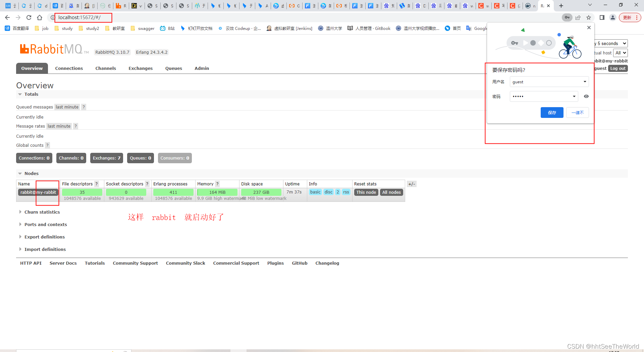Click the share page icon in address bar

click(578, 17)
